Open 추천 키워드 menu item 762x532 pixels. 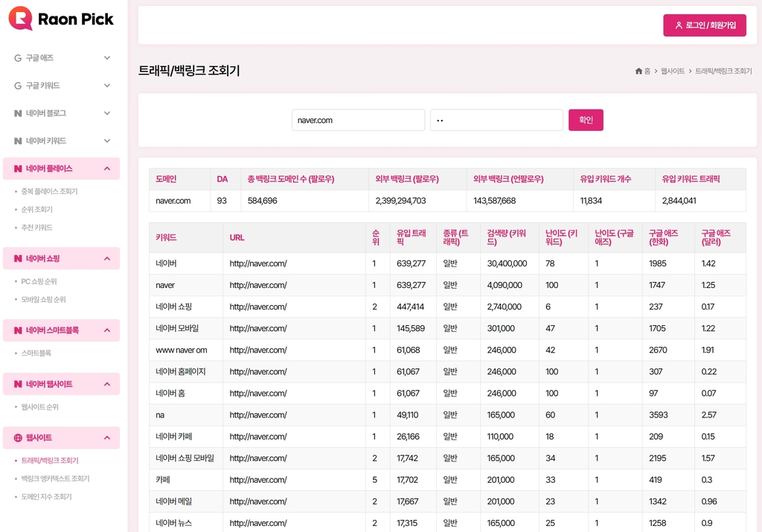tap(37, 228)
